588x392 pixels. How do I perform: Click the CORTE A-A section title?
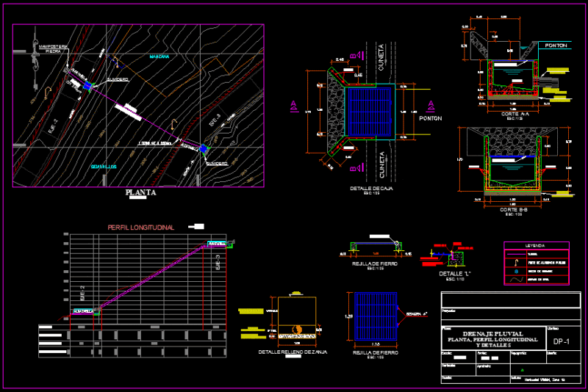515,114
